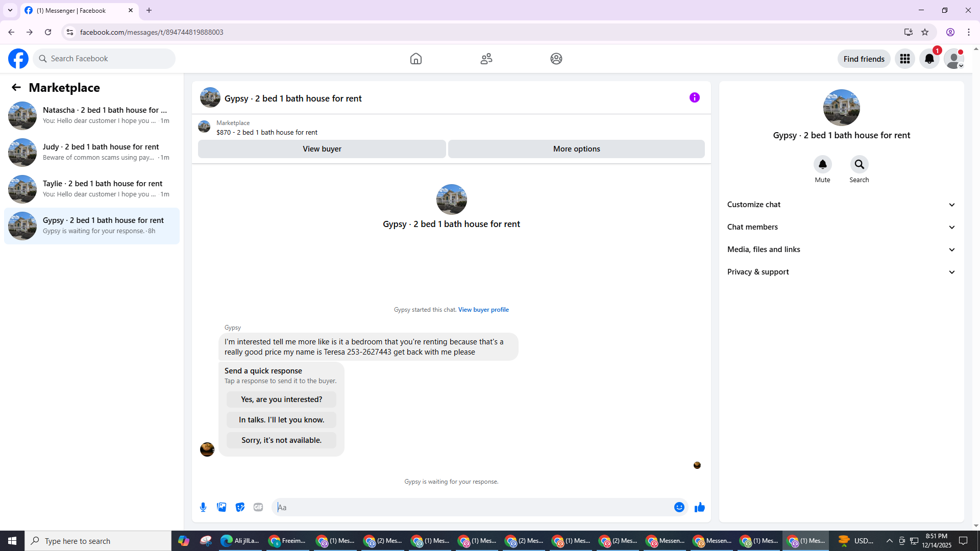Open the Facebook menu grid icon
Image resolution: width=980 pixels, height=551 pixels.
904,59
